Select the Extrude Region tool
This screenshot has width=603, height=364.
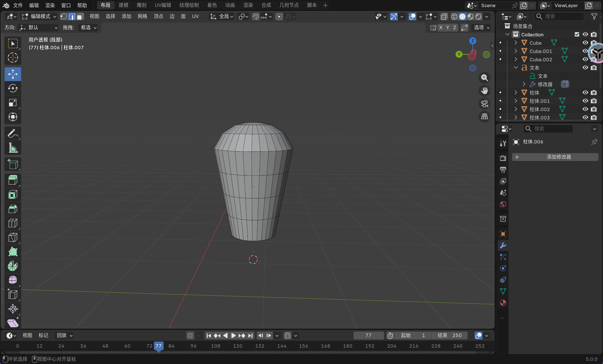point(13,180)
